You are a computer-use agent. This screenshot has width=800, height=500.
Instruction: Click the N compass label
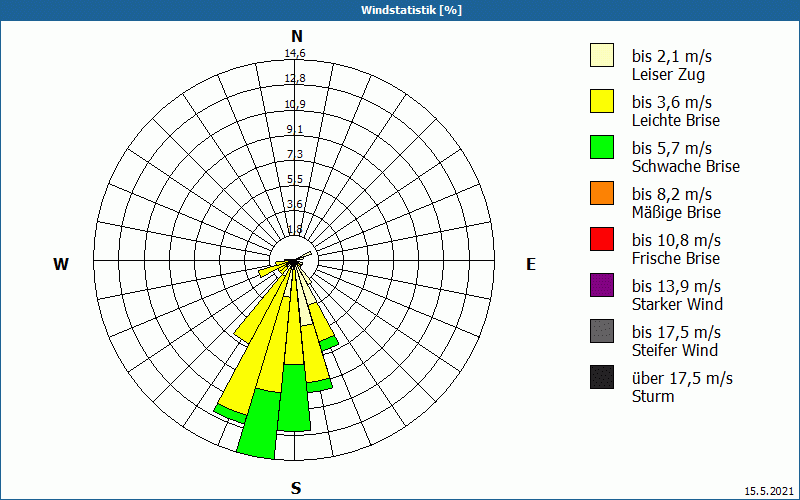tap(297, 36)
